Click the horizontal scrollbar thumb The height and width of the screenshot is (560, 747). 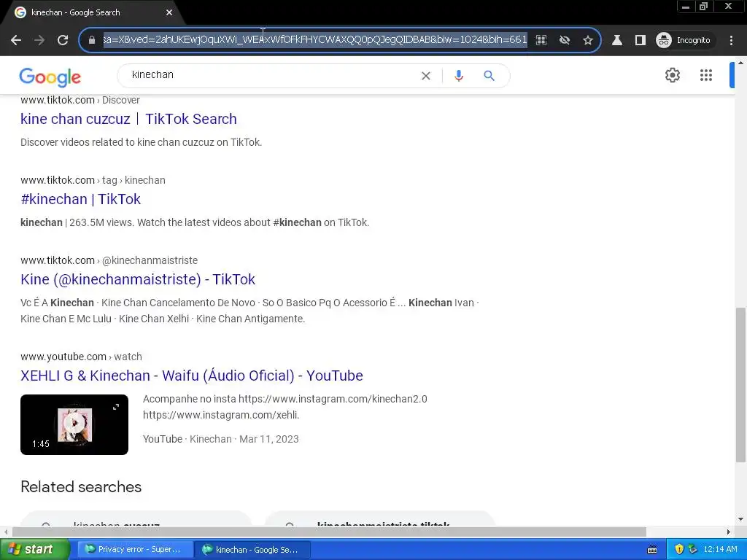coord(329,532)
